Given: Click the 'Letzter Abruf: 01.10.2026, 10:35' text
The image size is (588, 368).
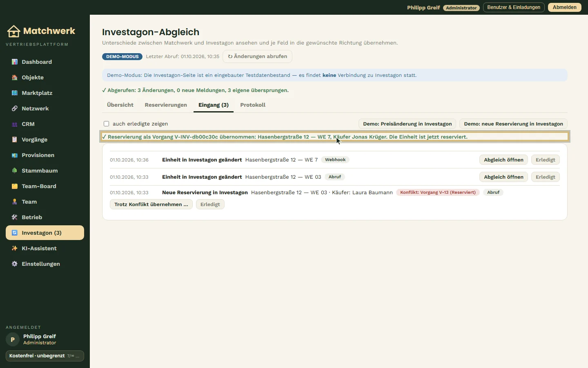Looking at the screenshot, I should pyautogui.click(x=183, y=56).
